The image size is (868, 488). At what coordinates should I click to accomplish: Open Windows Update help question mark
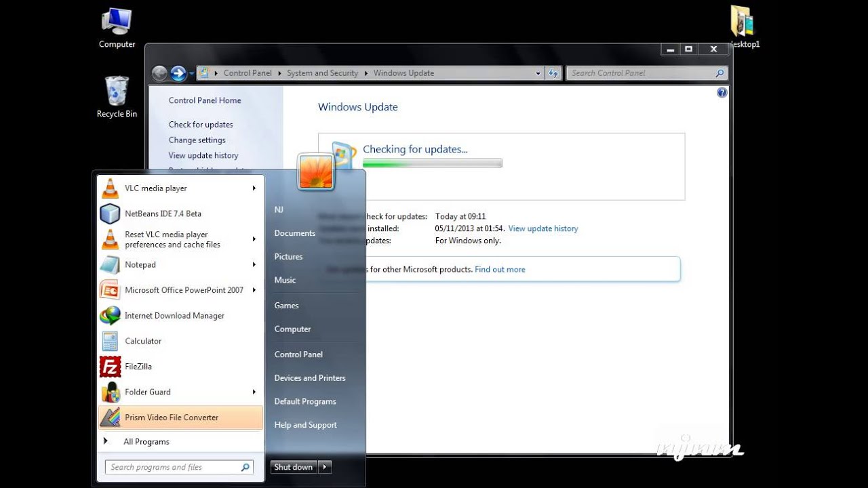click(722, 93)
